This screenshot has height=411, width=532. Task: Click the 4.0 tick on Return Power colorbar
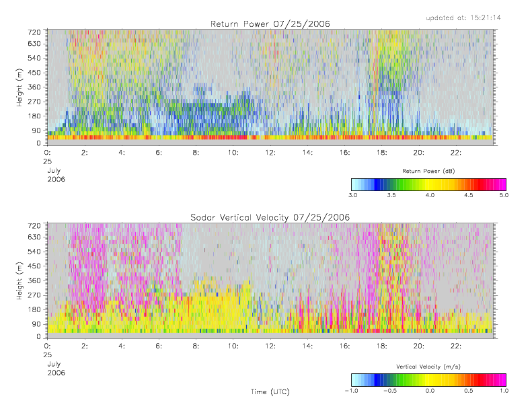pyautogui.click(x=430, y=195)
